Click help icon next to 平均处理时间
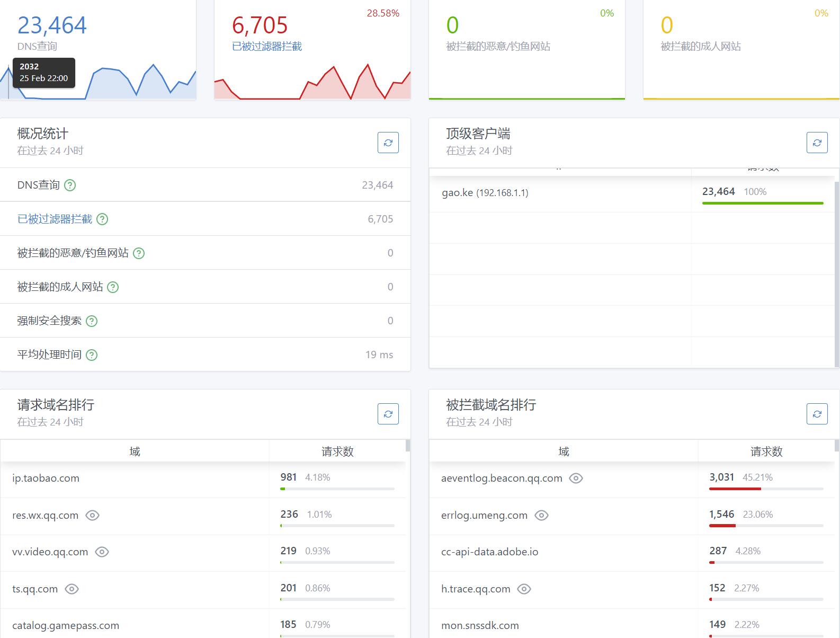This screenshot has height=638, width=840. pyautogui.click(x=92, y=355)
